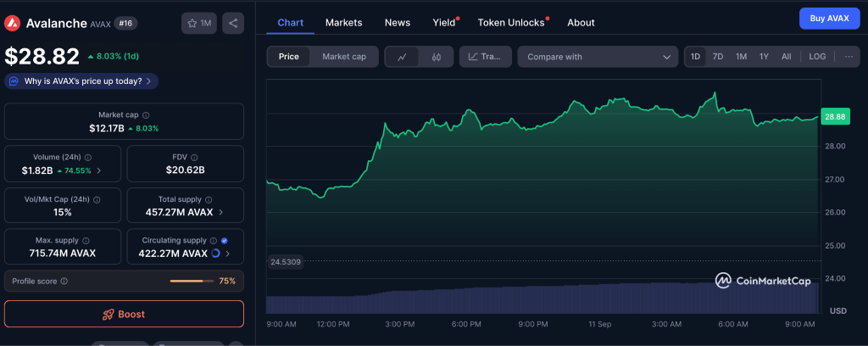Image resolution: width=868 pixels, height=346 pixels.
Task: Click the AI chat icon in price question
Action: [x=15, y=81]
